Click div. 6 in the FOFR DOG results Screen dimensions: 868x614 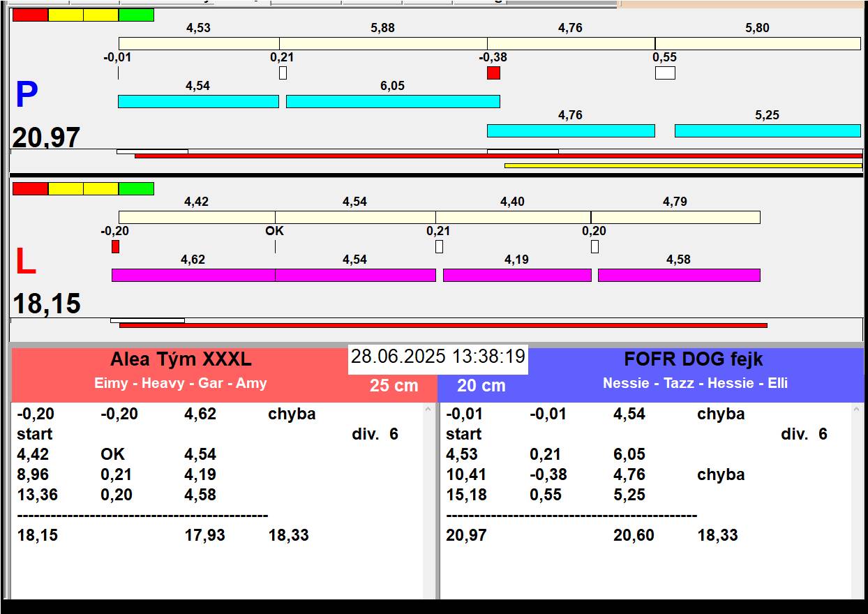[804, 434]
